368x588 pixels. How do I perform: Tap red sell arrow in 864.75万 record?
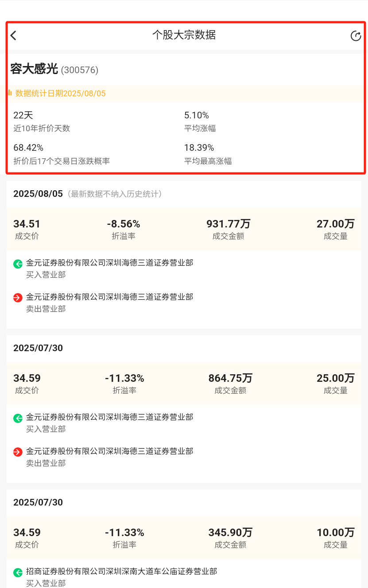click(x=18, y=452)
